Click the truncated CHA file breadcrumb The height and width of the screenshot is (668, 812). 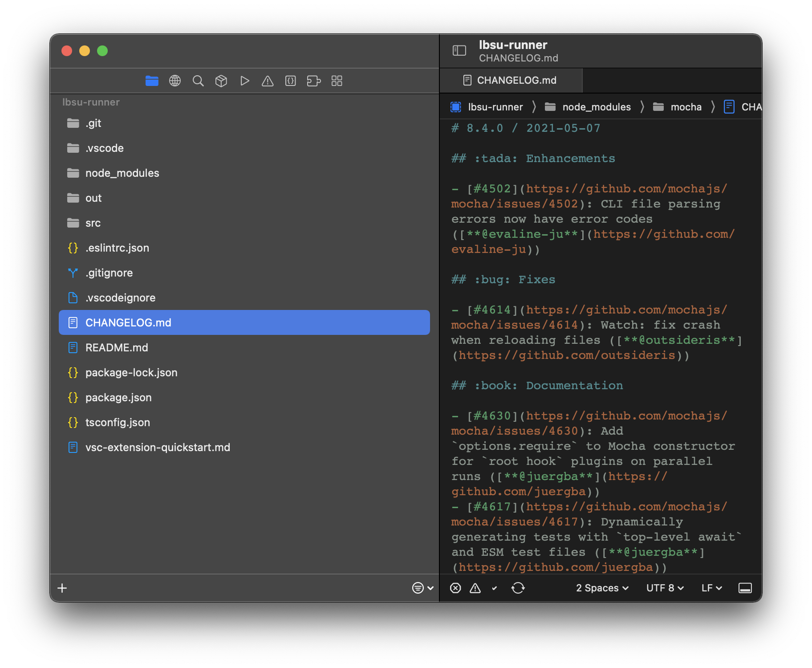click(751, 107)
